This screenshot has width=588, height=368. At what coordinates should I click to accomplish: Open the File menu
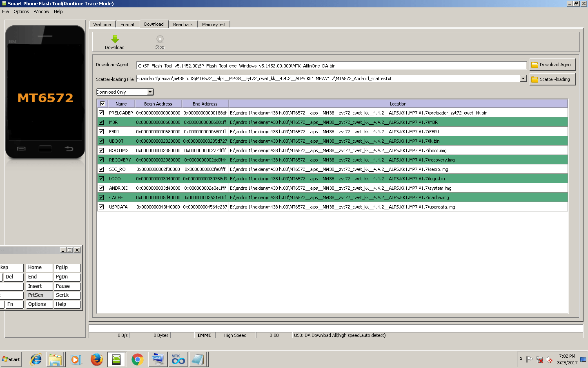[5, 11]
